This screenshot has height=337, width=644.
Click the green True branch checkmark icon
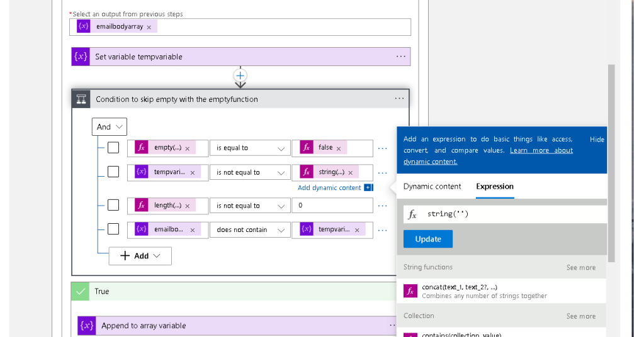[80, 292]
